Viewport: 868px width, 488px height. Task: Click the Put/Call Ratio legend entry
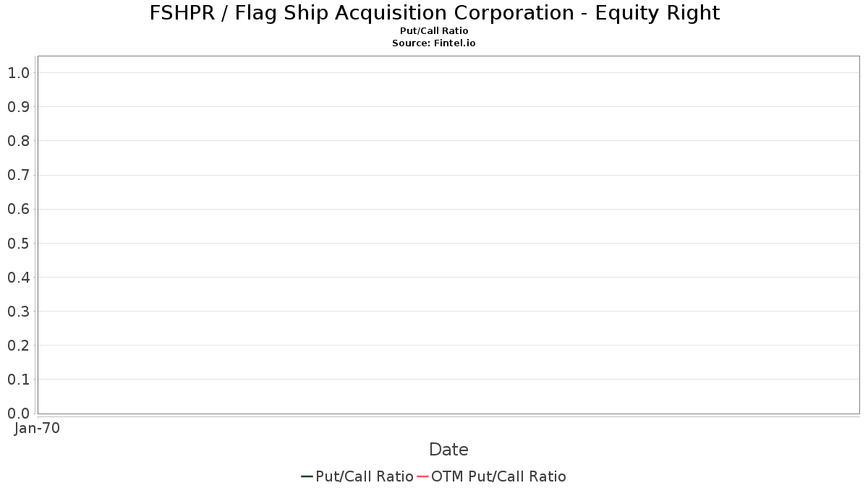[x=357, y=476]
